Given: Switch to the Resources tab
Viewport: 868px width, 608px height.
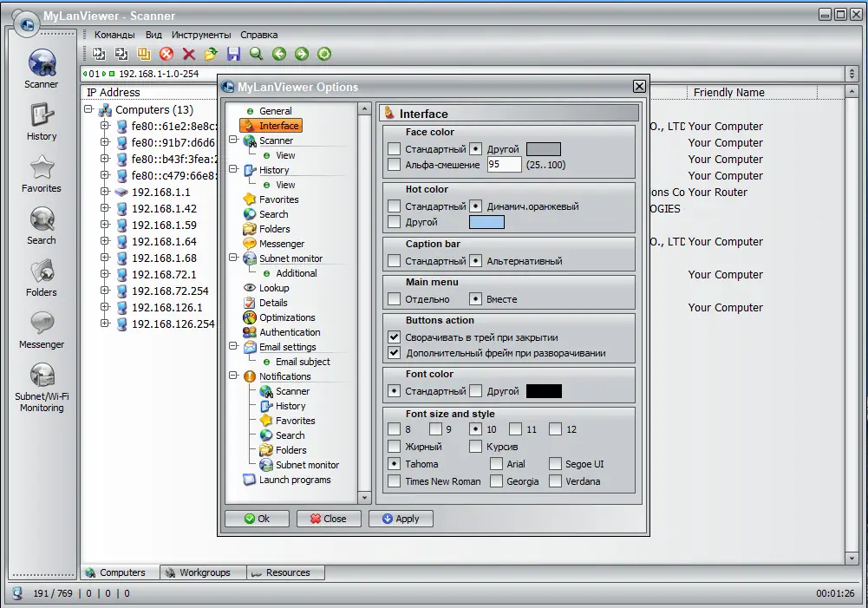Looking at the screenshot, I should (x=285, y=572).
